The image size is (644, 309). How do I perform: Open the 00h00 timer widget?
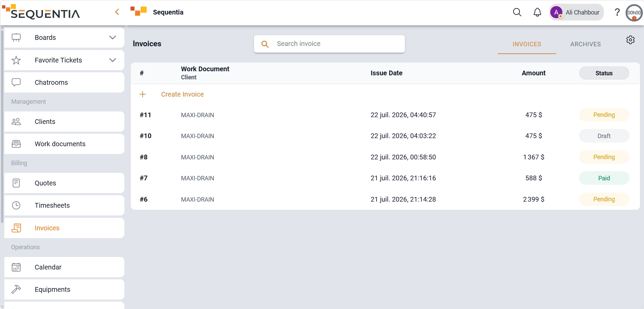click(x=634, y=13)
